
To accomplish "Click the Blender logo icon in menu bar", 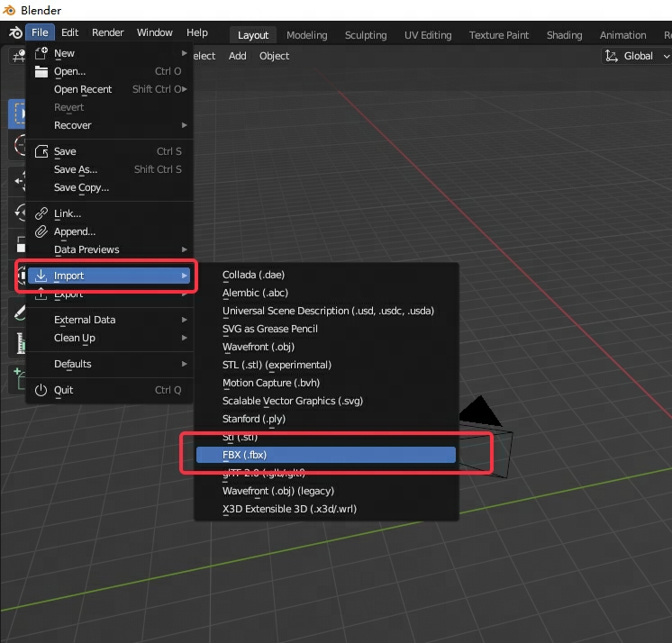I will coord(14,33).
